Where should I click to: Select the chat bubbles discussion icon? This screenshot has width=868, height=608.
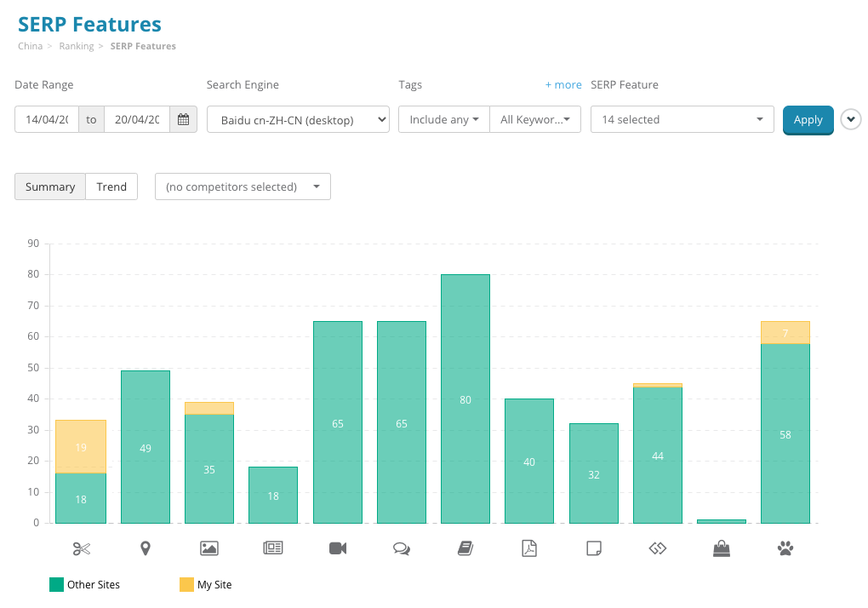[401, 548]
